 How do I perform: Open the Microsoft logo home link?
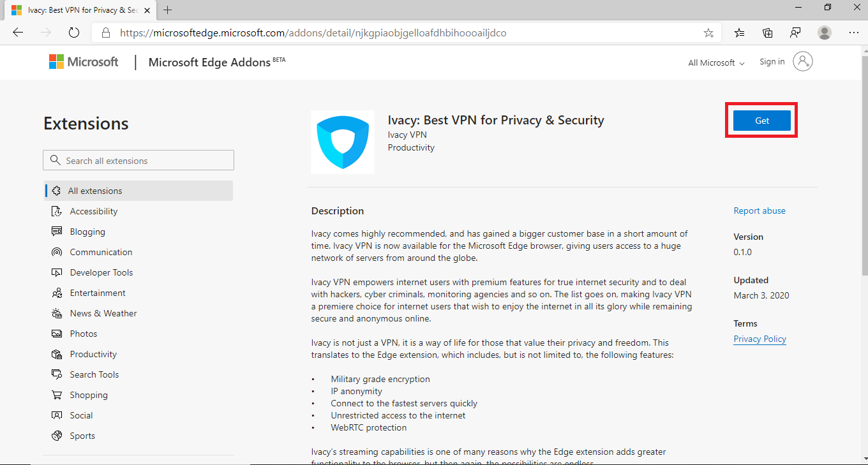(84, 62)
